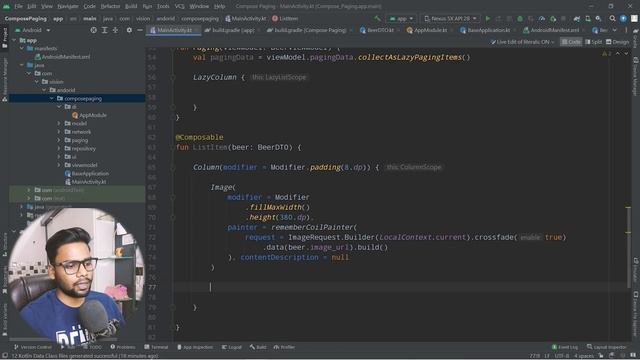Collapse the composepaging package
Viewport: 640px width, 360px height.
(x=52, y=98)
